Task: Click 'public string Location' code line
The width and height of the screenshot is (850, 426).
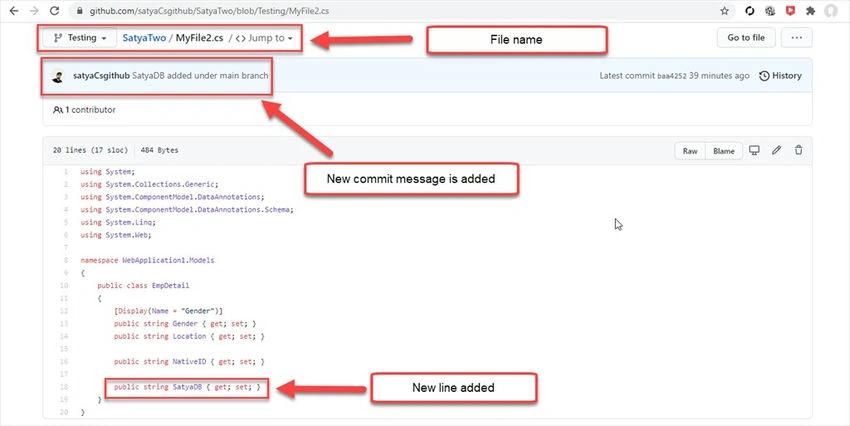Action: 189,336
